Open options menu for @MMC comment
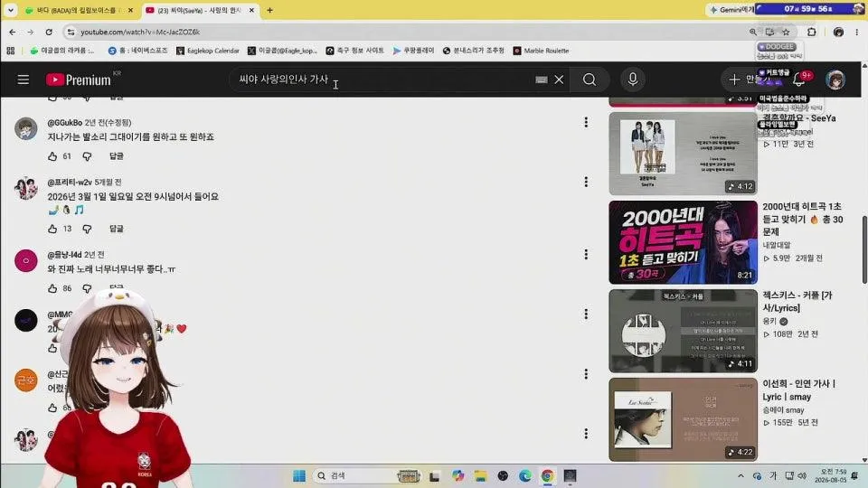 pos(586,314)
